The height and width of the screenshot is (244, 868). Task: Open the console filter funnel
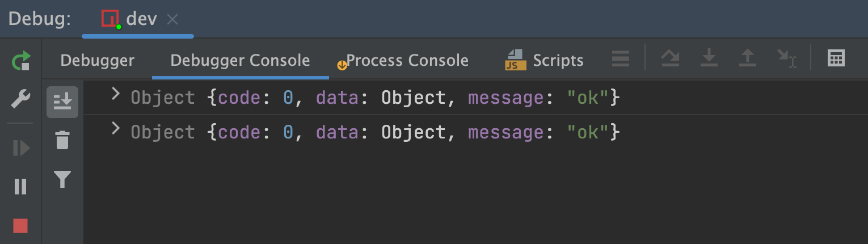62,180
